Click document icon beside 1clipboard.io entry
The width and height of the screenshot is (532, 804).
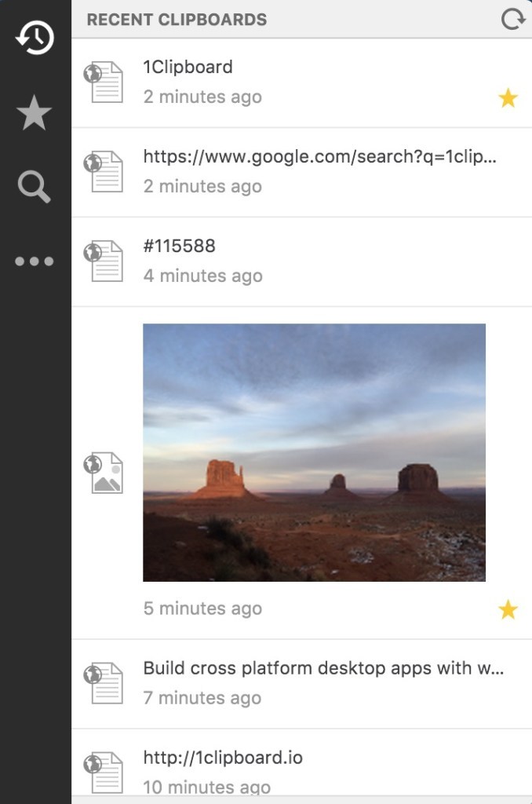(x=103, y=773)
